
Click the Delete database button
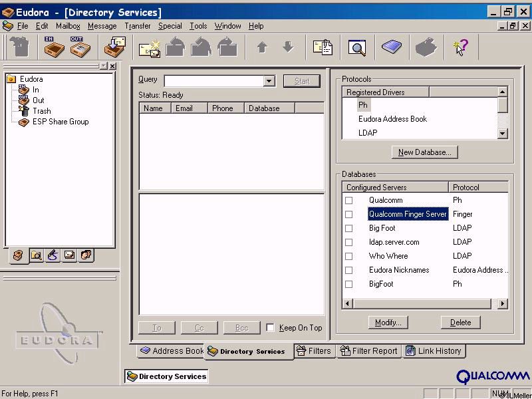[x=460, y=323]
